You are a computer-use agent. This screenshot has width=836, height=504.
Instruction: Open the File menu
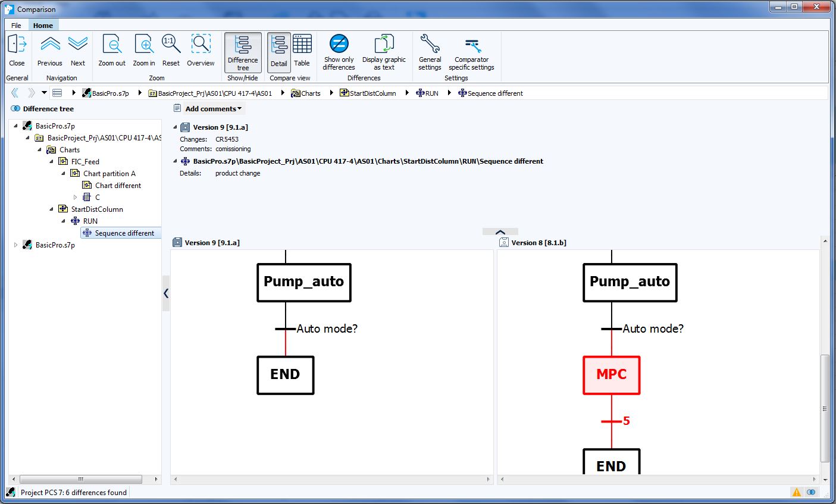(x=16, y=26)
